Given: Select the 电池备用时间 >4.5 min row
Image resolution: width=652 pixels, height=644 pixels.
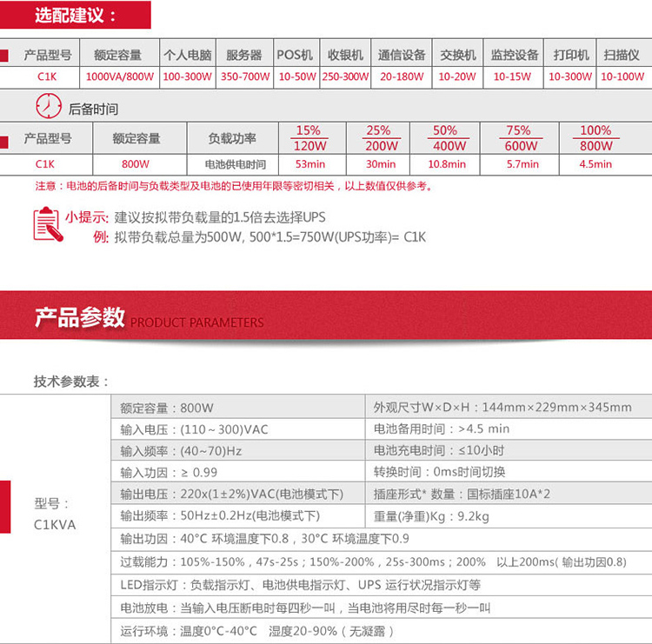Looking at the screenshot, I should pos(509,429).
